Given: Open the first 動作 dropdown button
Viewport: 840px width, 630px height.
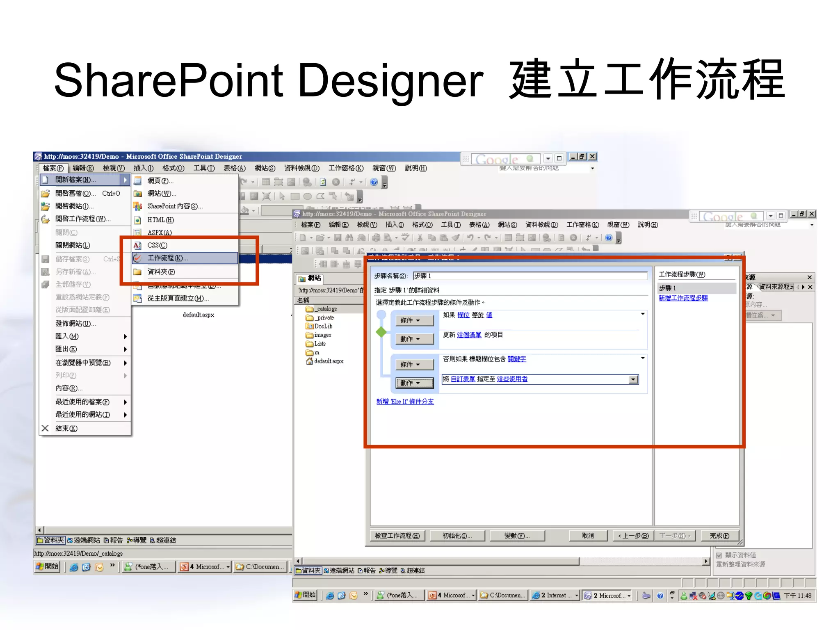Looking at the screenshot, I should pyautogui.click(x=414, y=339).
